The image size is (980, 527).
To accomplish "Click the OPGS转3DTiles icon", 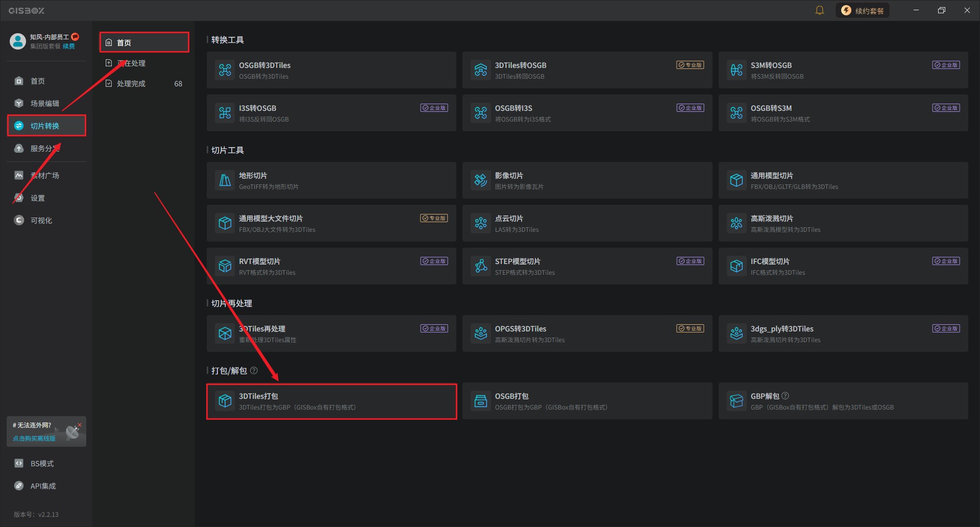I will (481, 333).
